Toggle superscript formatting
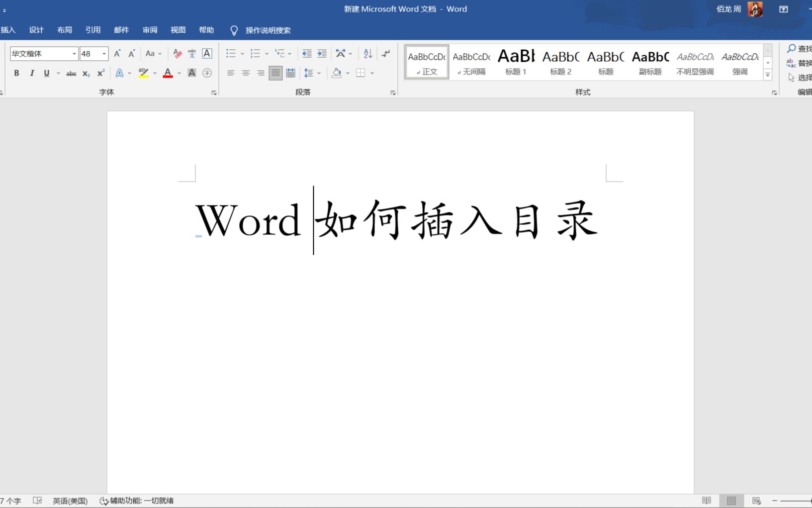This screenshot has height=508, width=812. [x=101, y=73]
